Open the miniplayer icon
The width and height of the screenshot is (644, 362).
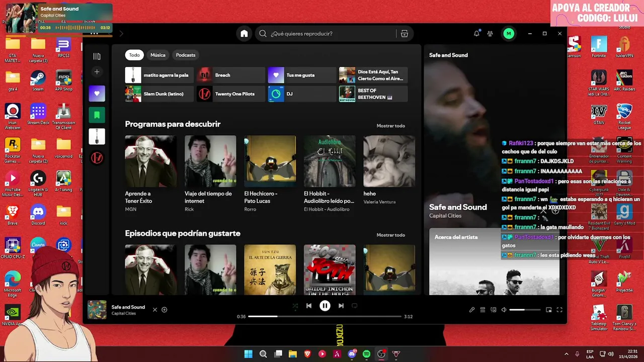point(549,310)
